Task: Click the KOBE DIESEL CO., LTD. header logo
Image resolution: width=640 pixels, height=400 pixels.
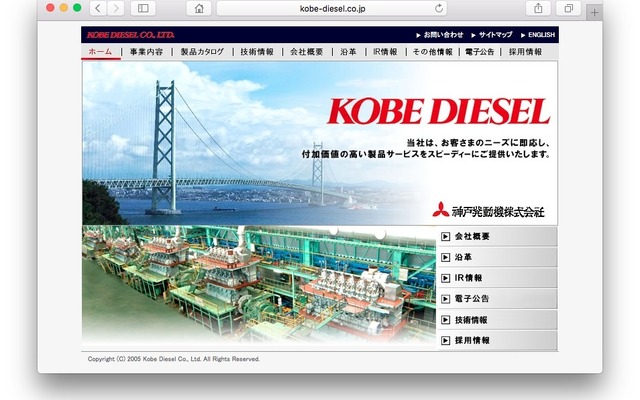Action: [131, 35]
